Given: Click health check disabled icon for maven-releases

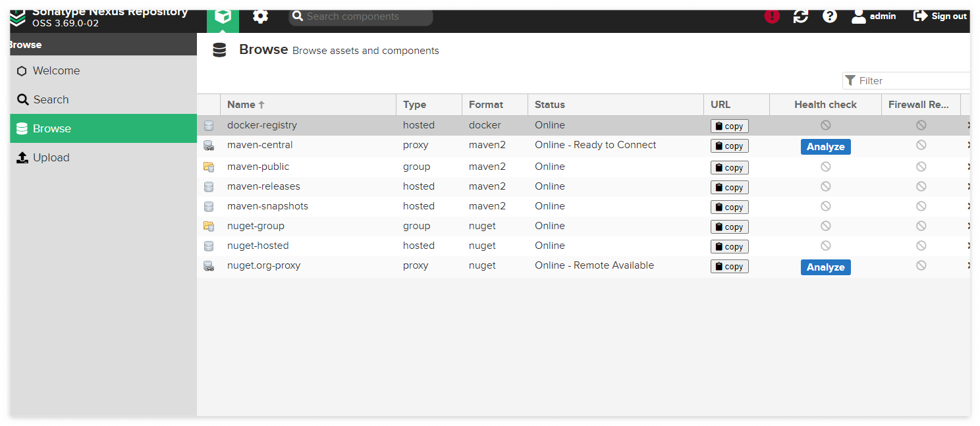Looking at the screenshot, I should (826, 186).
